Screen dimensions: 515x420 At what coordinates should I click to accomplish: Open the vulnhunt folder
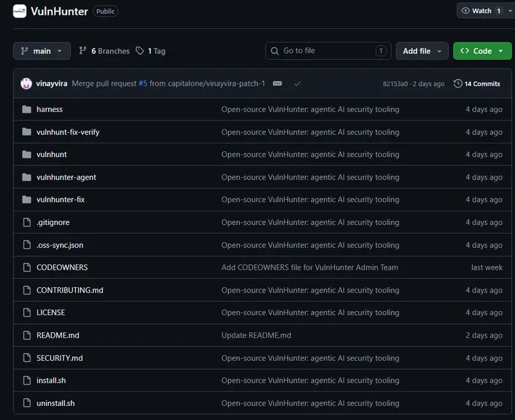(51, 155)
